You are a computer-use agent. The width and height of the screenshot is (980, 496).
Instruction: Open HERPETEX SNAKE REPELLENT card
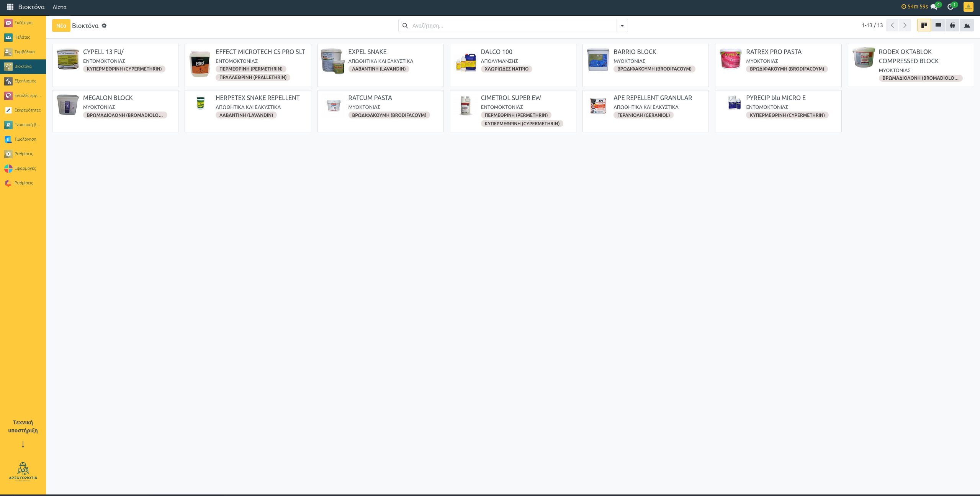(248, 111)
